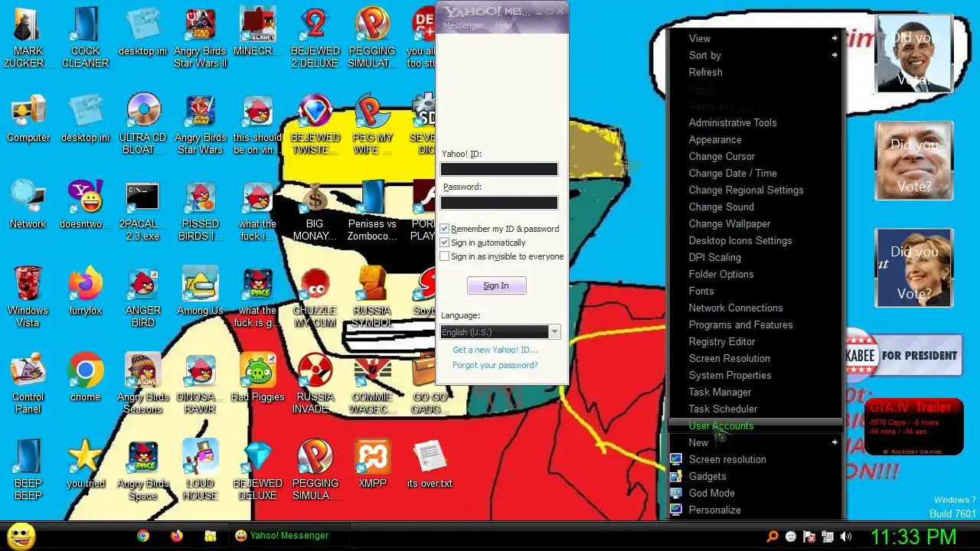Select BEJEWED 2 DELUXE icon
980x551 pixels.
click(x=315, y=37)
